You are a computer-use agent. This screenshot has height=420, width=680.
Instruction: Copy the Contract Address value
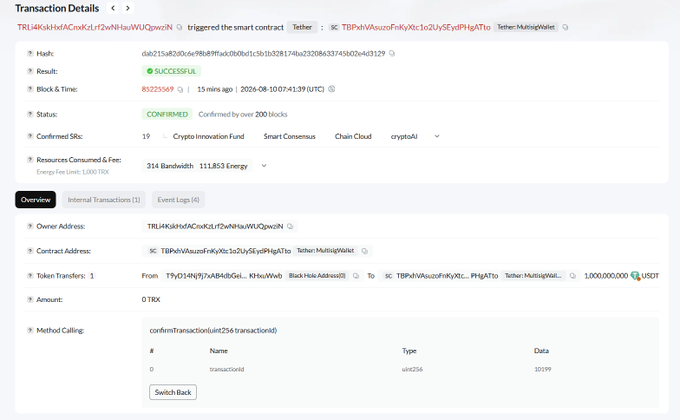pos(364,251)
